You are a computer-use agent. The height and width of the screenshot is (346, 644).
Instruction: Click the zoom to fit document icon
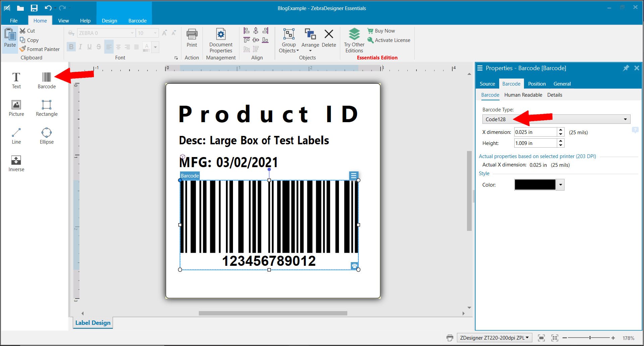(541, 338)
